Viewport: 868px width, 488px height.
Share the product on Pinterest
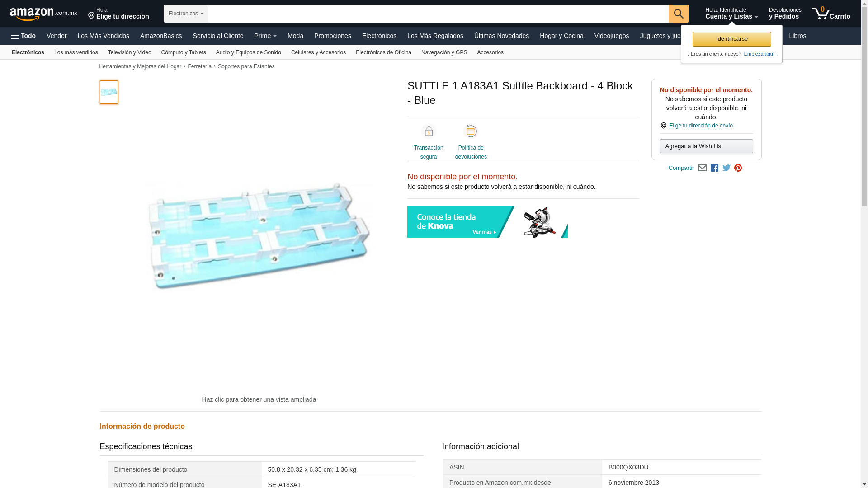(x=738, y=168)
